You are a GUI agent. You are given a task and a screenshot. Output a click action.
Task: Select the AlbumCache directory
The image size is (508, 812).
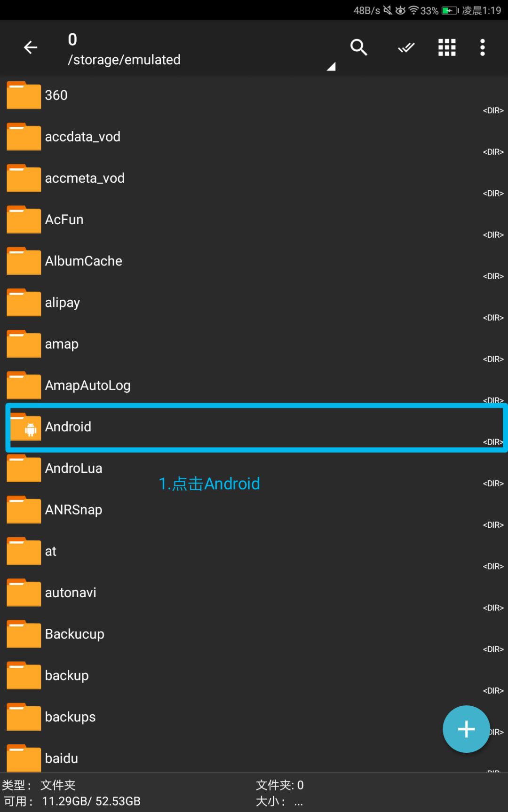(84, 261)
